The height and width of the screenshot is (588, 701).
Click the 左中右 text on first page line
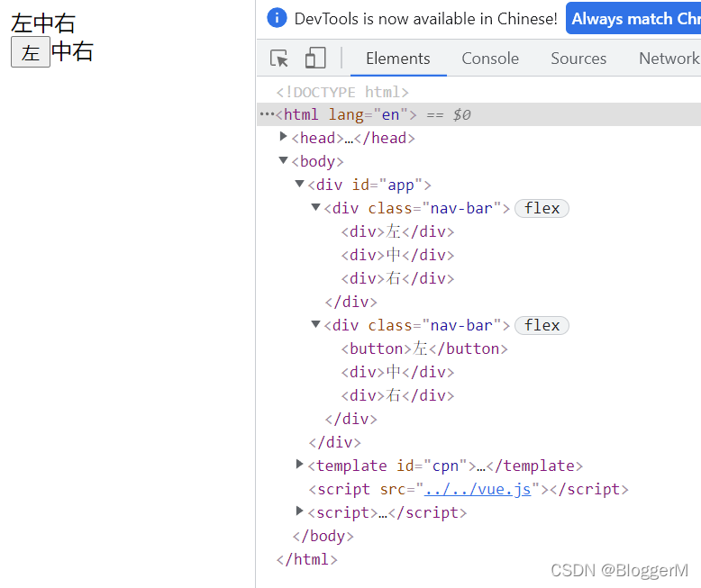[43, 23]
